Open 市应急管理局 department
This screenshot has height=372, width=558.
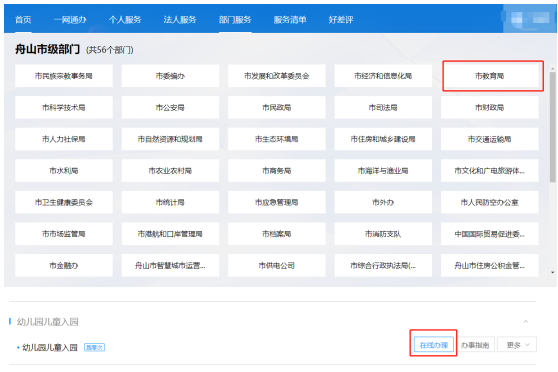277,203
